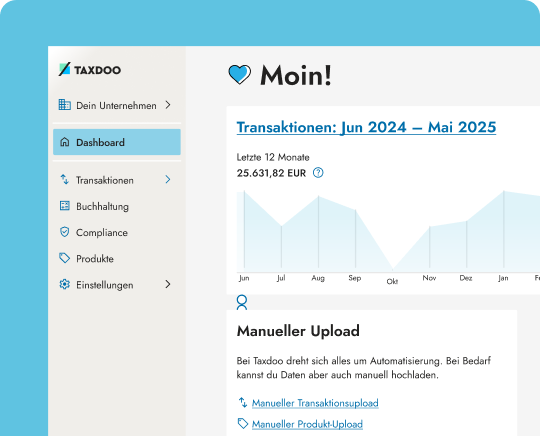
Task: Click the user profile icon below the chart
Action: pyautogui.click(x=242, y=302)
